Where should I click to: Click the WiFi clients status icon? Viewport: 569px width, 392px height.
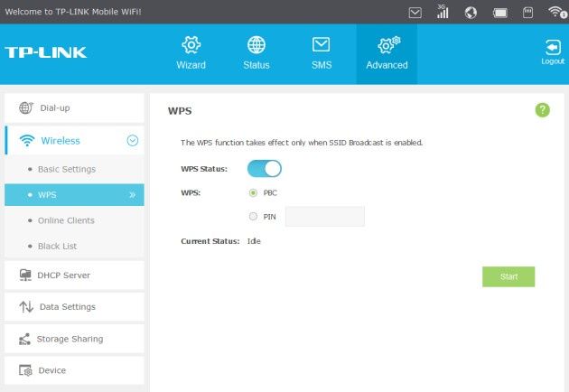click(x=558, y=12)
